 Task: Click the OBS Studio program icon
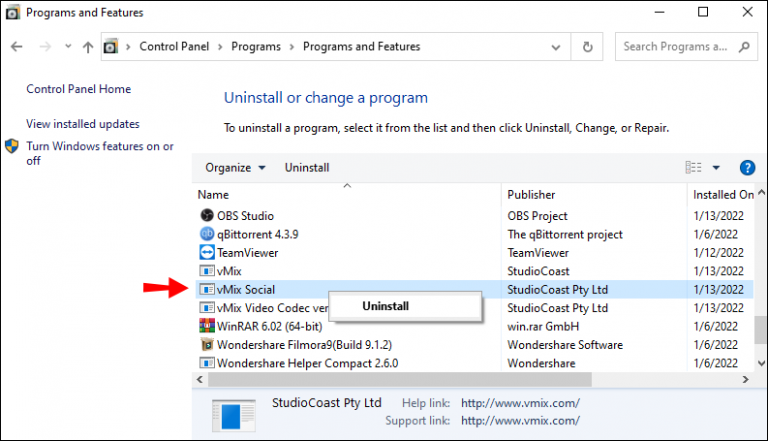207,215
